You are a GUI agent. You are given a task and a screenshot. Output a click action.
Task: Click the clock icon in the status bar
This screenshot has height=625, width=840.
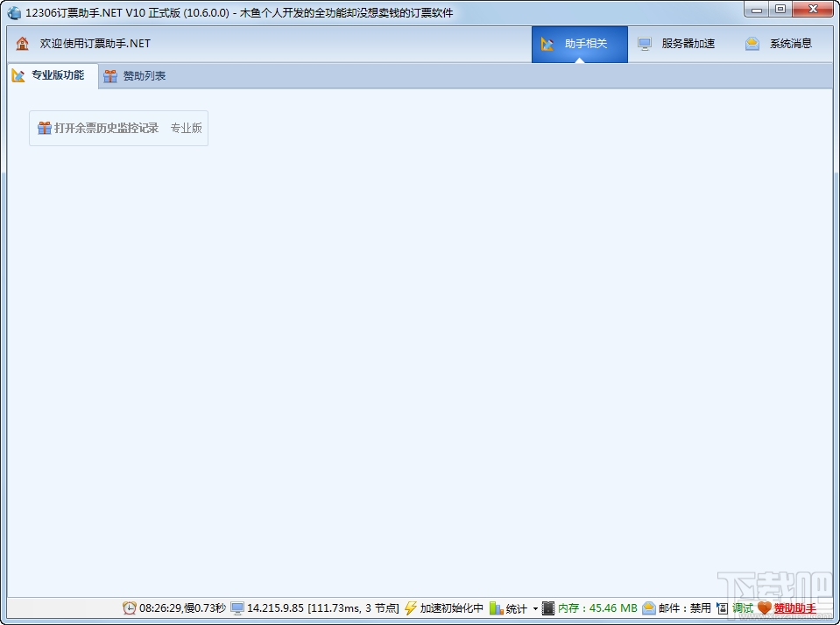click(x=128, y=607)
